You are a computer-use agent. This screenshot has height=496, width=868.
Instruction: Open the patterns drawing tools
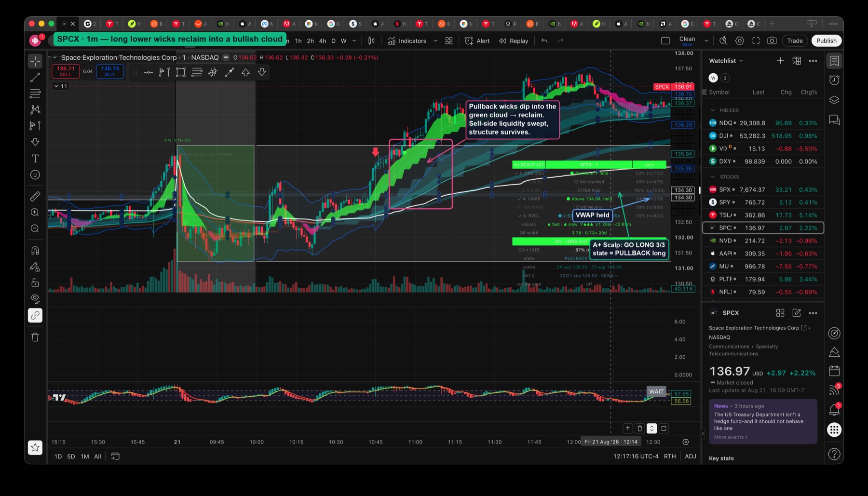(35, 110)
